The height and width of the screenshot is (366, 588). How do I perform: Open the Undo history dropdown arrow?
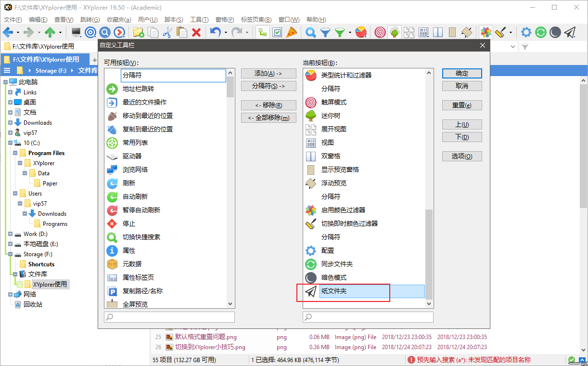click(225, 33)
